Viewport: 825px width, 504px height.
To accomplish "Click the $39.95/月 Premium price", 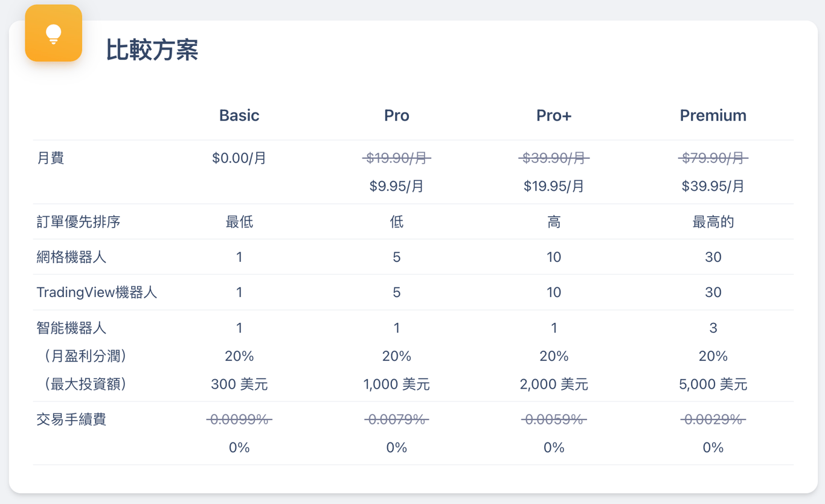I will click(713, 186).
